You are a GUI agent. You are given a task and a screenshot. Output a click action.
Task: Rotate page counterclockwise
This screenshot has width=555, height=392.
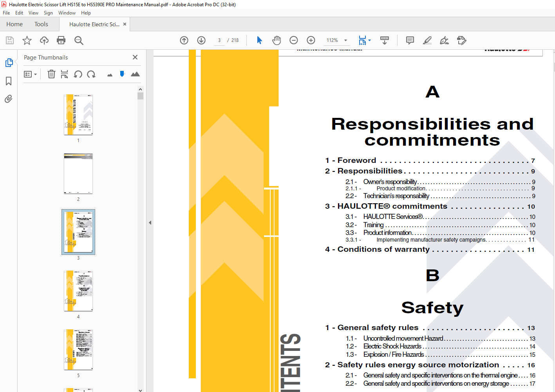pyautogui.click(x=78, y=74)
